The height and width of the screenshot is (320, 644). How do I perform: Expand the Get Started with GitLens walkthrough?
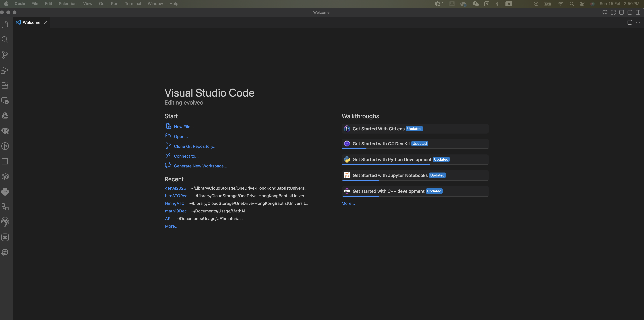(415, 128)
